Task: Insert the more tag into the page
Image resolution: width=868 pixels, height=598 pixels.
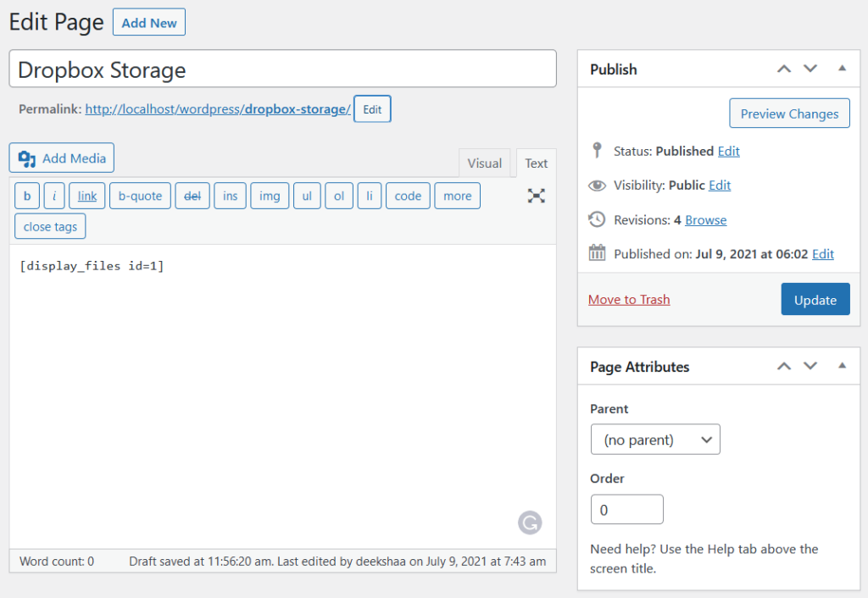Action: point(457,196)
